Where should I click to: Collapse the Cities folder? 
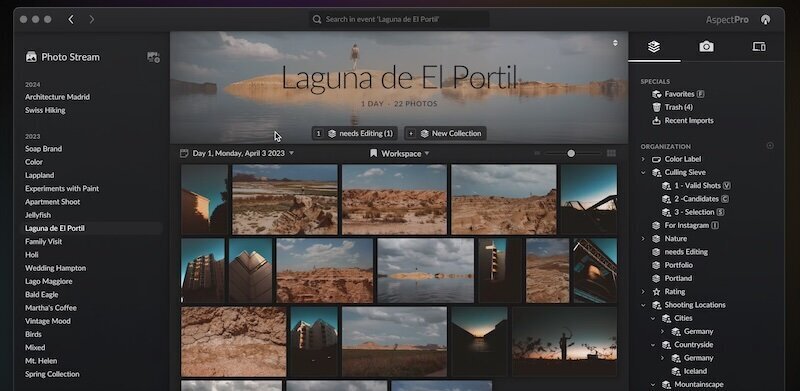click(x=653, y=319)
